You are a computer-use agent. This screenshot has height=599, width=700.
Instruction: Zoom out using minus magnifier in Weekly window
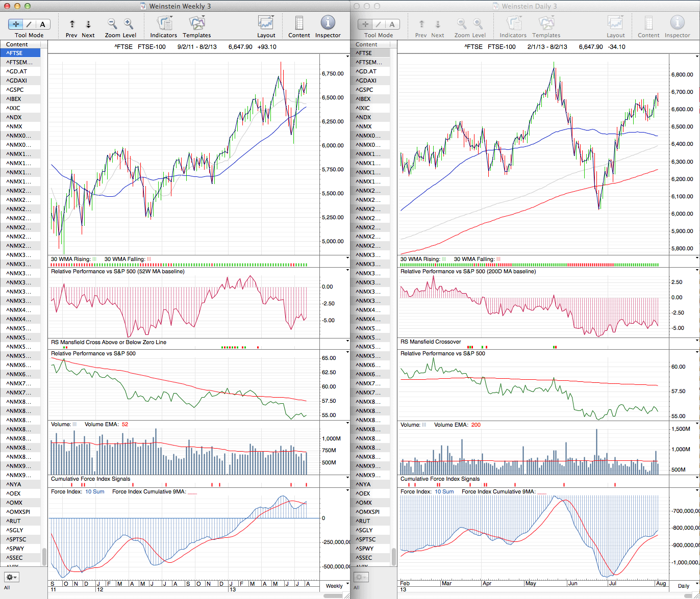112,23
